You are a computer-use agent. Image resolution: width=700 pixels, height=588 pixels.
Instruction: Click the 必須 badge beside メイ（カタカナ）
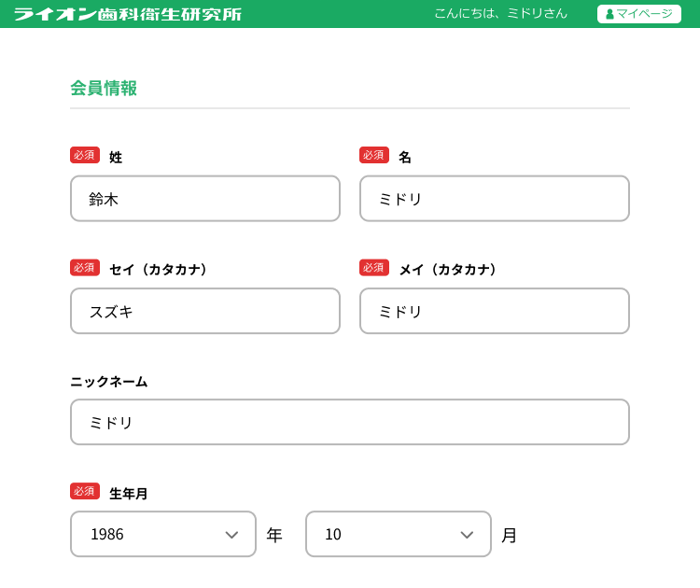[x=374, y=268]
